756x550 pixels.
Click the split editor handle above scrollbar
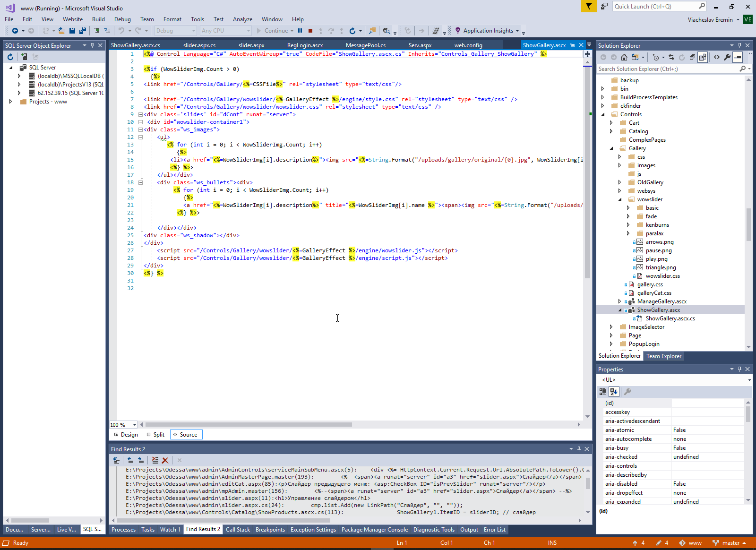coord(587,54)
